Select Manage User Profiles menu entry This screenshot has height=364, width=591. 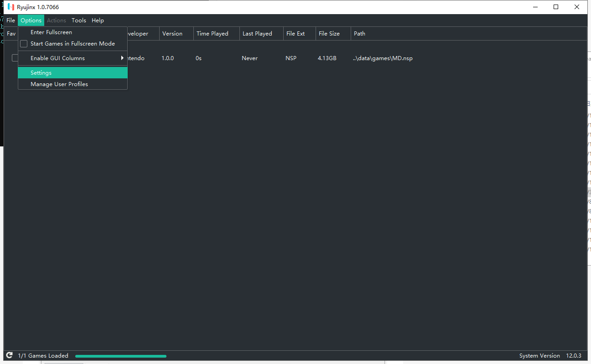click(x=59, y=84)
